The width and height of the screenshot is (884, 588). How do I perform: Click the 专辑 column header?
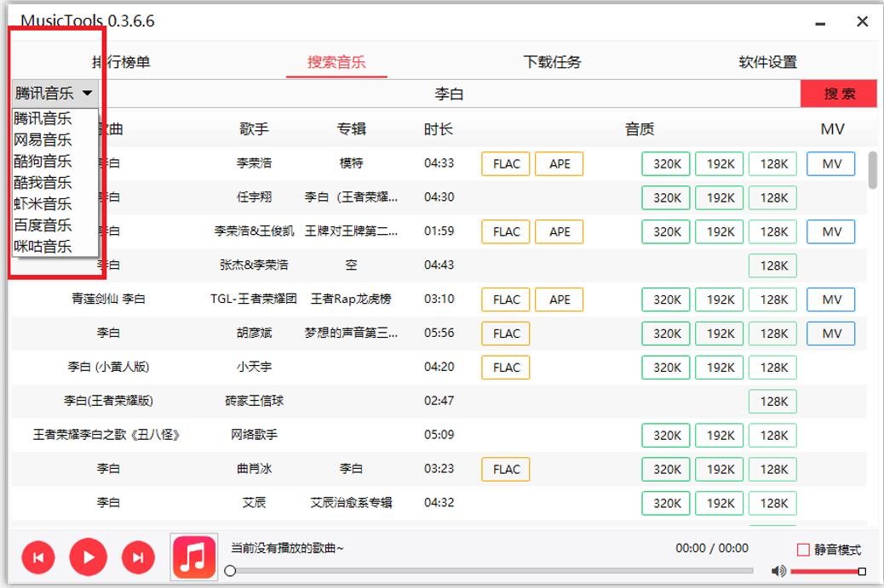point(351,129)
